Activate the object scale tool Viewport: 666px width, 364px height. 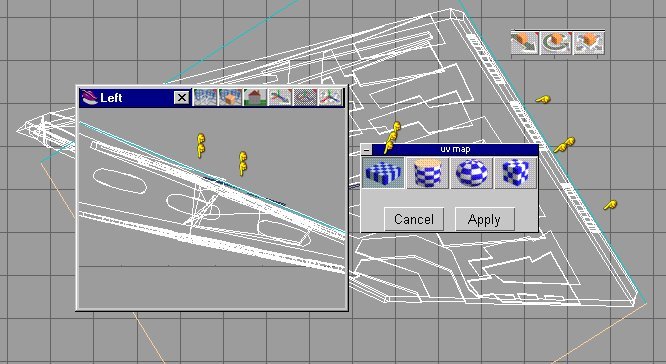click(588, 43)
